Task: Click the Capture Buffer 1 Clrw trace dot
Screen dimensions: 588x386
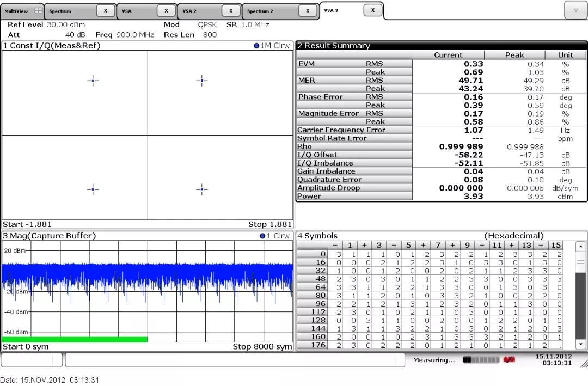Action: (x=262, y=236)
